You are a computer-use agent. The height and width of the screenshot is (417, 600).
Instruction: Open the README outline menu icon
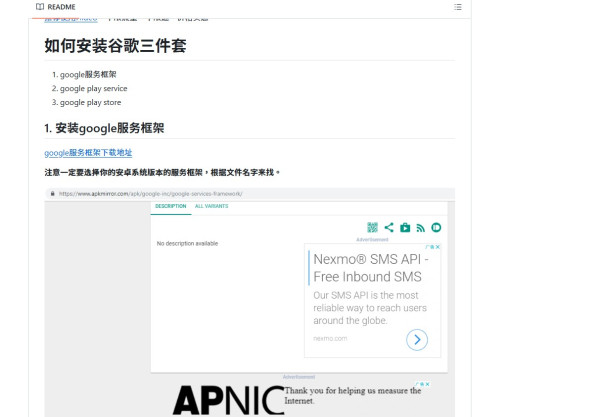458,7
